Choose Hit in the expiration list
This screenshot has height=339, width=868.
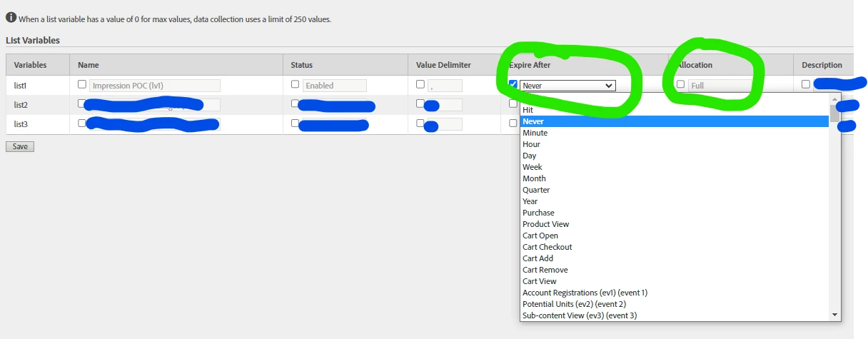(675, 110)
